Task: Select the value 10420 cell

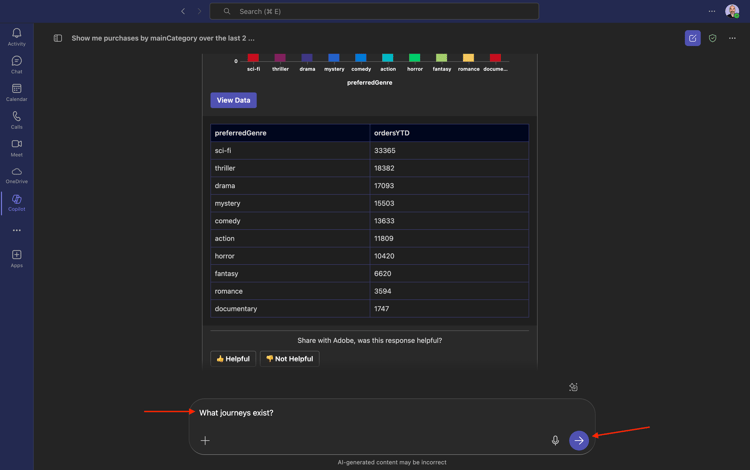Action: 449,256
